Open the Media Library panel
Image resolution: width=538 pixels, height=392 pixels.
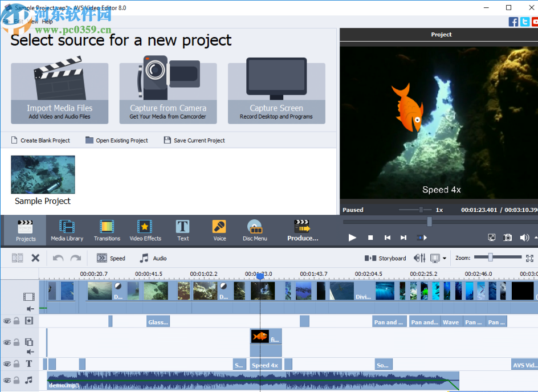point(67,230)
